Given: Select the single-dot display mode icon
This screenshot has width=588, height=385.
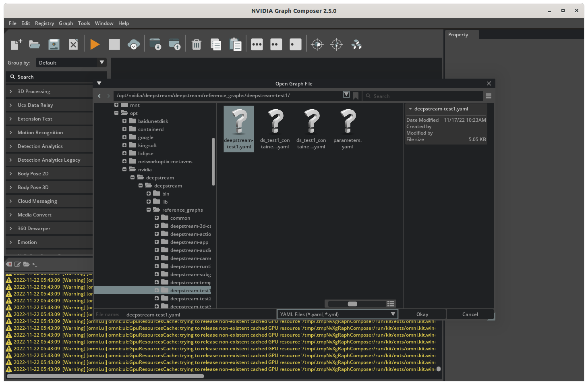Looking at the screenshot, I should click(296, 44).
